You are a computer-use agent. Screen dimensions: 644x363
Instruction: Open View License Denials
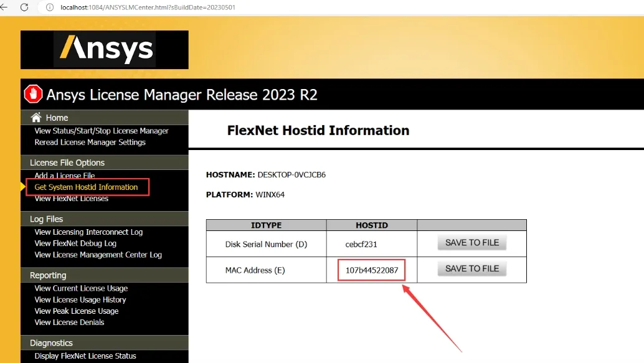[69, 323]
